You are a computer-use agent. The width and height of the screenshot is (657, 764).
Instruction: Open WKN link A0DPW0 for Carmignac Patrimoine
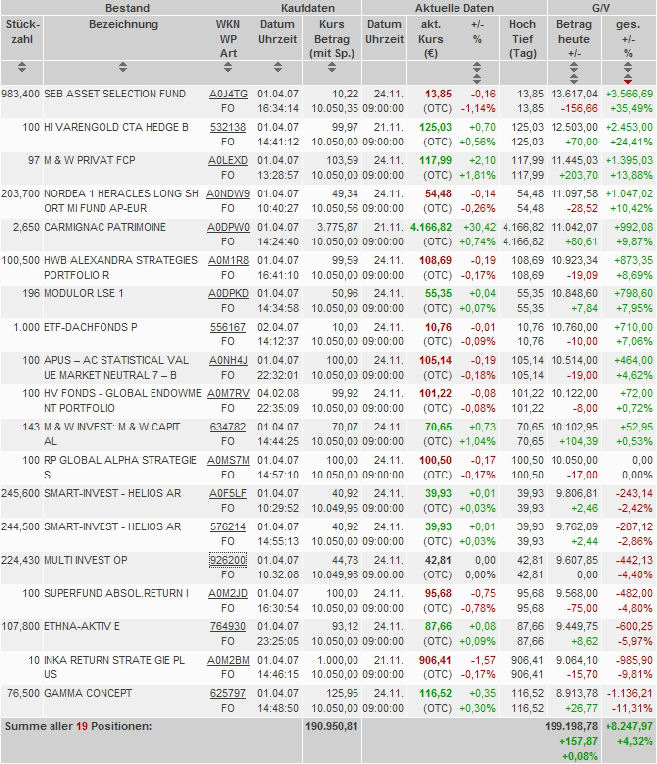pos(228,228)
